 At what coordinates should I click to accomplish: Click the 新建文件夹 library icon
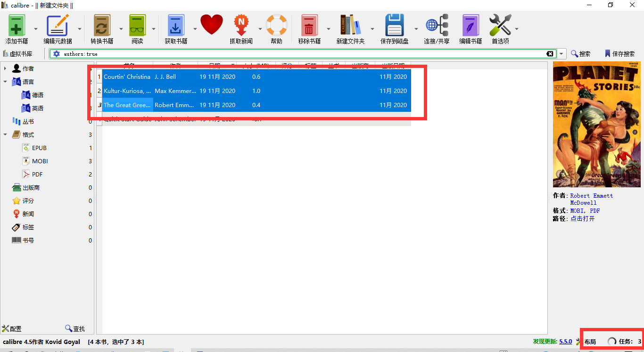pos(350,25)
